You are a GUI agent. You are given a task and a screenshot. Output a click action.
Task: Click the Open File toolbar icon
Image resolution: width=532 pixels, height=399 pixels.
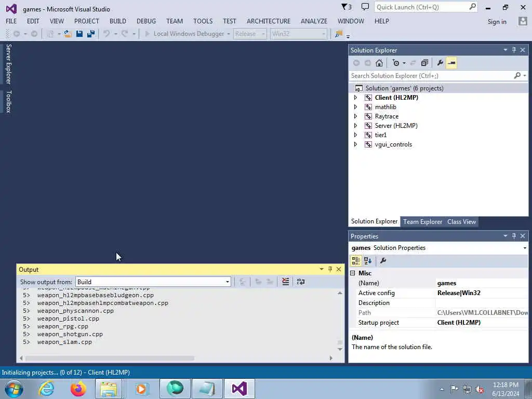(x=68, y=34)
